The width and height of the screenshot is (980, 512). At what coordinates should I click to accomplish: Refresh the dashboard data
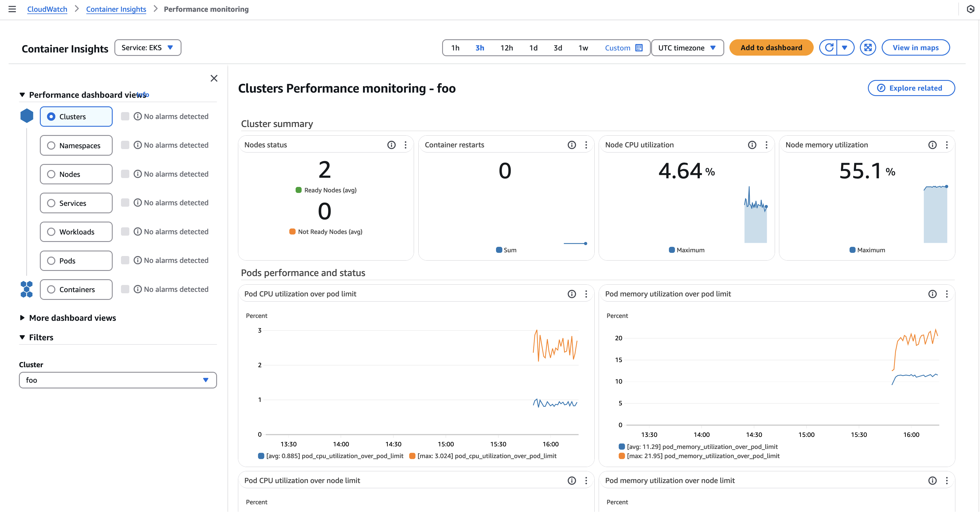[829, 48]
